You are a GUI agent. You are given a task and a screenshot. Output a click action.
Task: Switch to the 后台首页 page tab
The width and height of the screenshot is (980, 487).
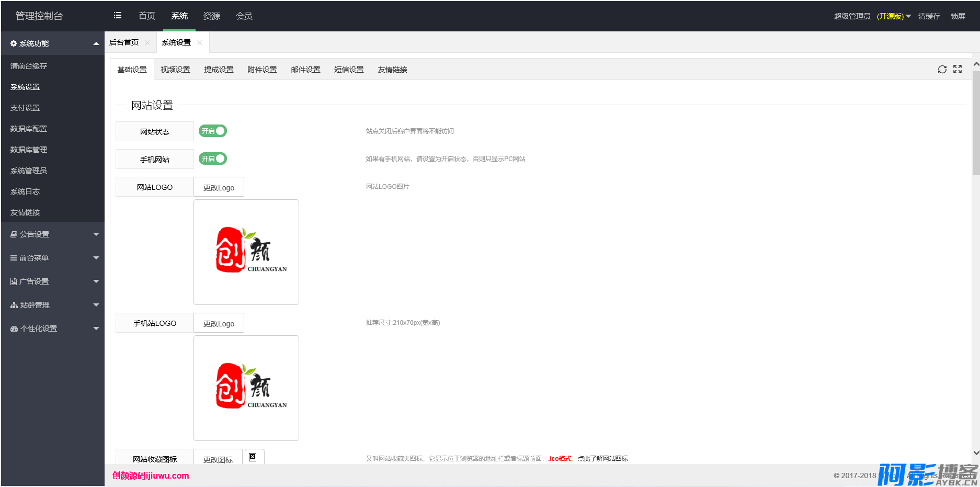point(124,43)
